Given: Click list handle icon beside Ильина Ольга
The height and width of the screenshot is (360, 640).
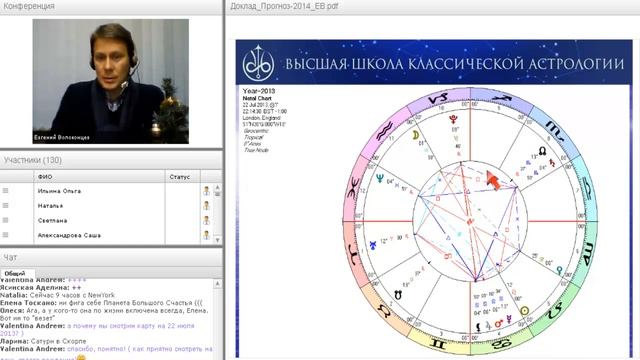Looking at the screenshot, I should click(x=5, y=191).
